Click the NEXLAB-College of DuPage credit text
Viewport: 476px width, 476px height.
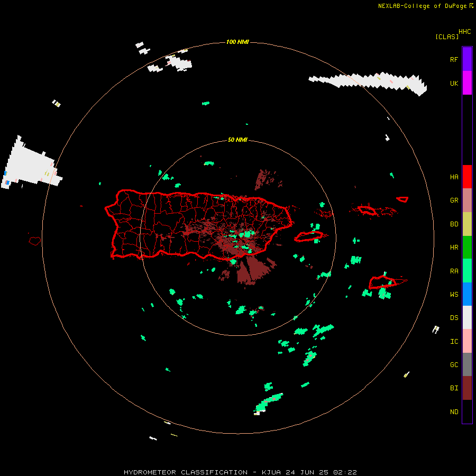(422, 6)
